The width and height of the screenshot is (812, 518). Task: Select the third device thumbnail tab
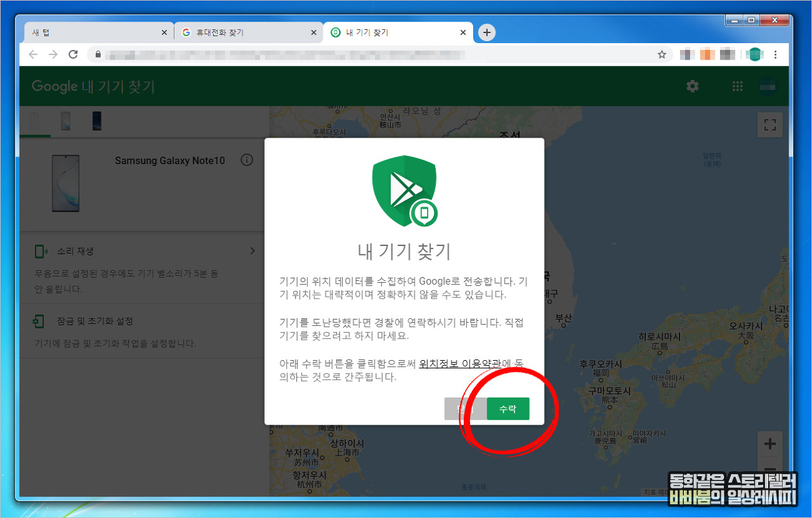[x=96, y=121]
